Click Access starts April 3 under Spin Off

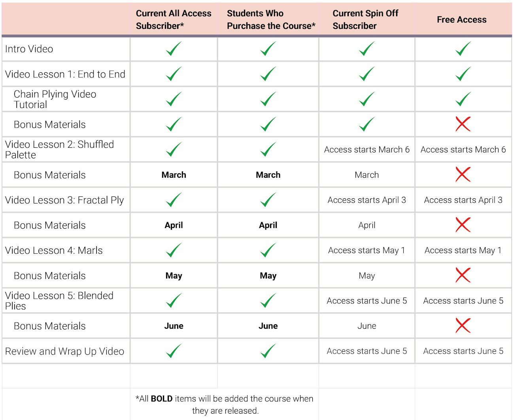pos(367,200)
